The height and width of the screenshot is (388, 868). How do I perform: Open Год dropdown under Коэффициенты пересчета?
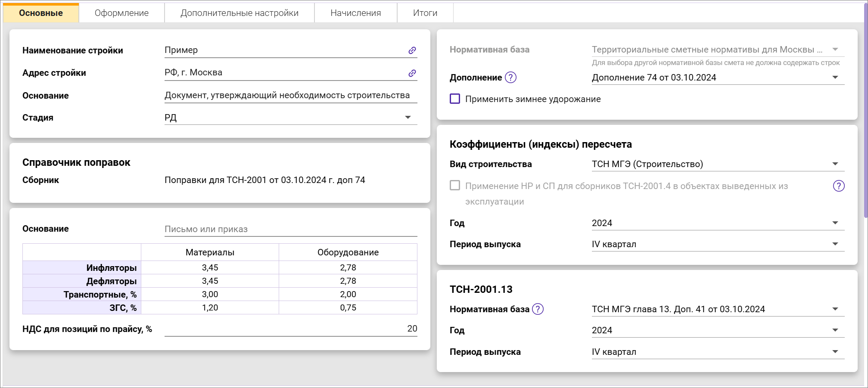click(x=835, y=223)
